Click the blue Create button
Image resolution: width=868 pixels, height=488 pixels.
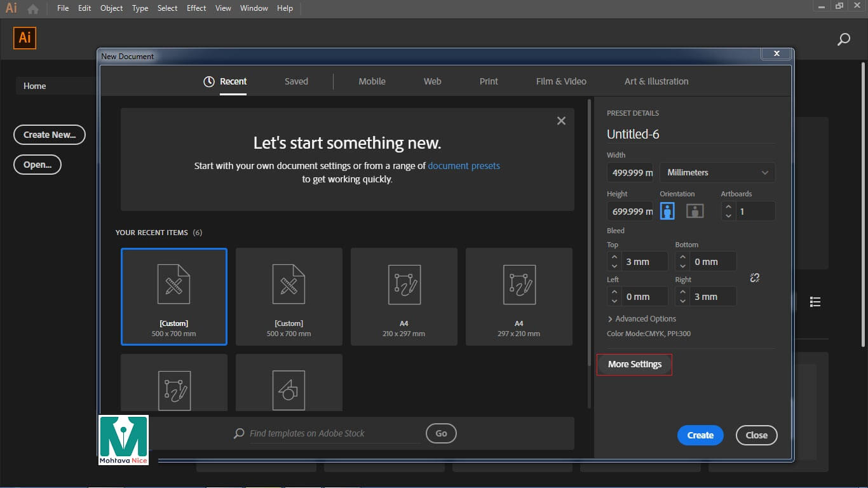click(700, 435)
